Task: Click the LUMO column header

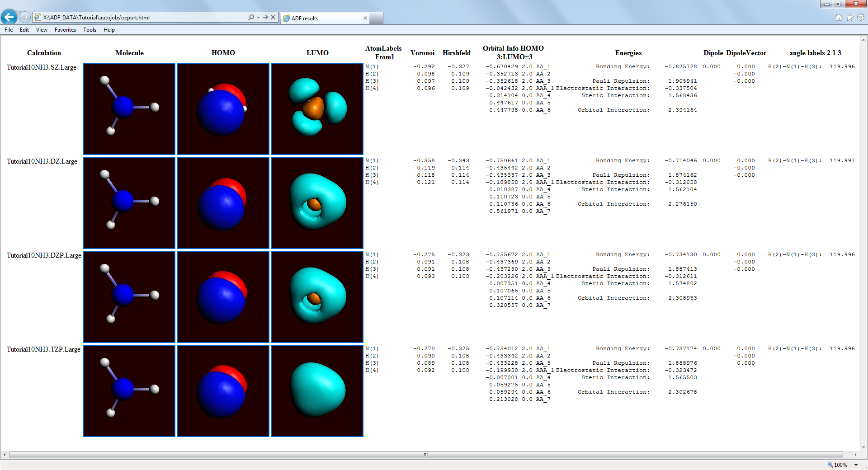Action: 317,53
